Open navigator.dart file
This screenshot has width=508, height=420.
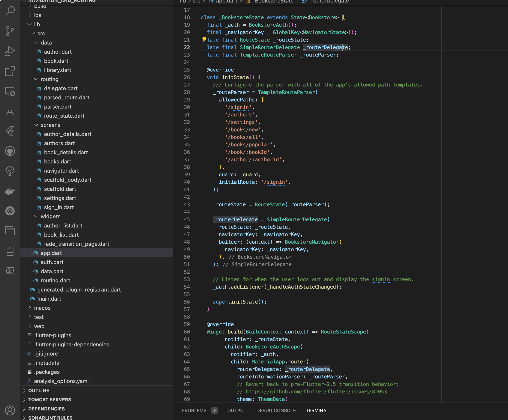coord(62,171)
